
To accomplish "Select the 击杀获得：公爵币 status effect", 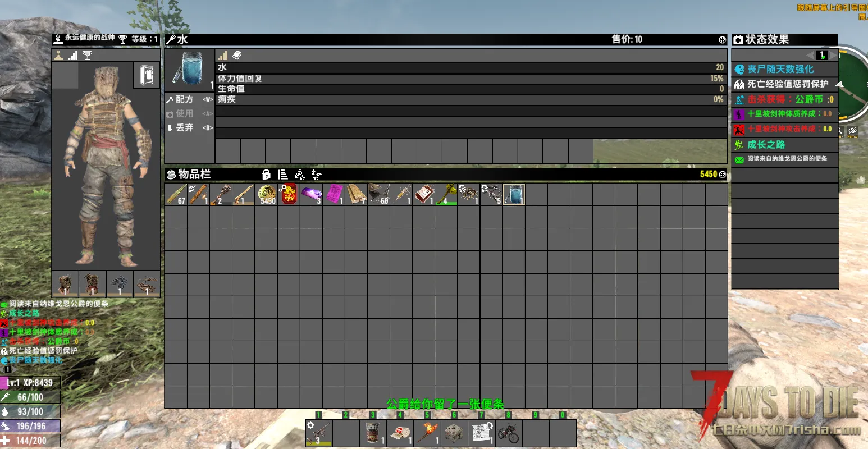I will (785, 99).
